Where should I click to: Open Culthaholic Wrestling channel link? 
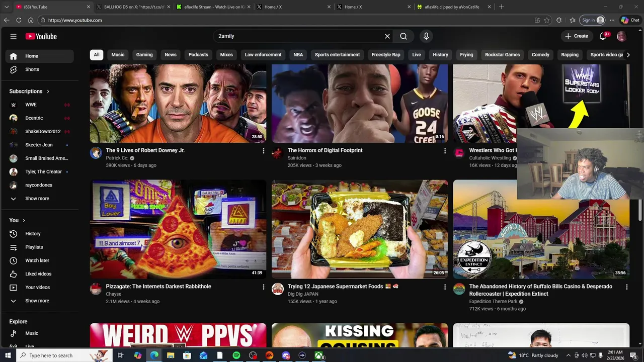coord(490,158)
